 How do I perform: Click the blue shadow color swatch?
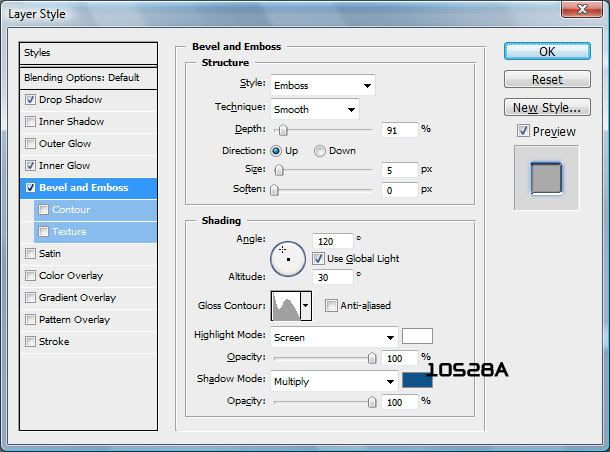415,380
